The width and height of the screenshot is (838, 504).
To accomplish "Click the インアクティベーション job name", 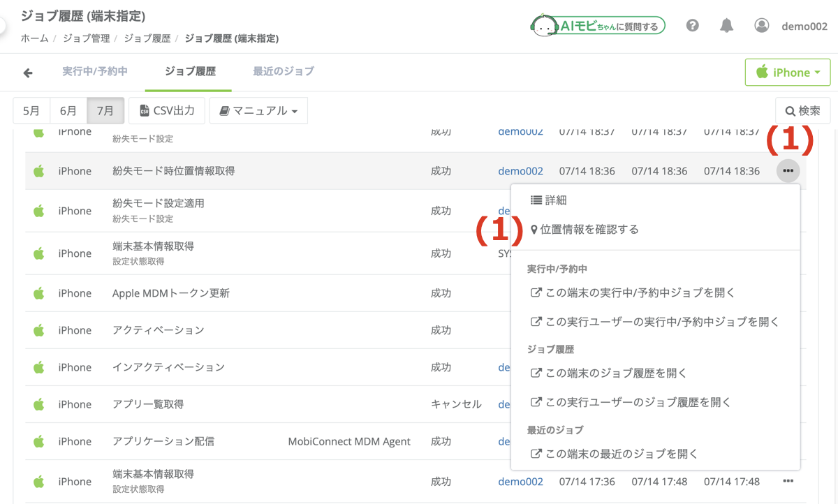I will [x=168, y=367].
